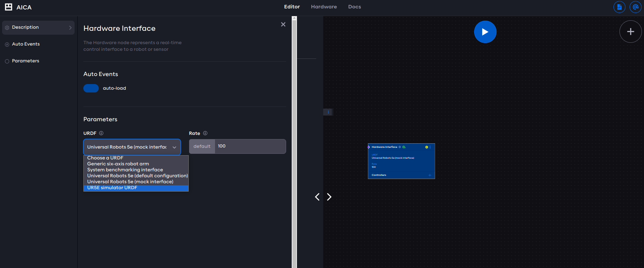Click the 'Rate' field label in the panel
The height and width of the screenshot is (268, 644).
point(195,133)
